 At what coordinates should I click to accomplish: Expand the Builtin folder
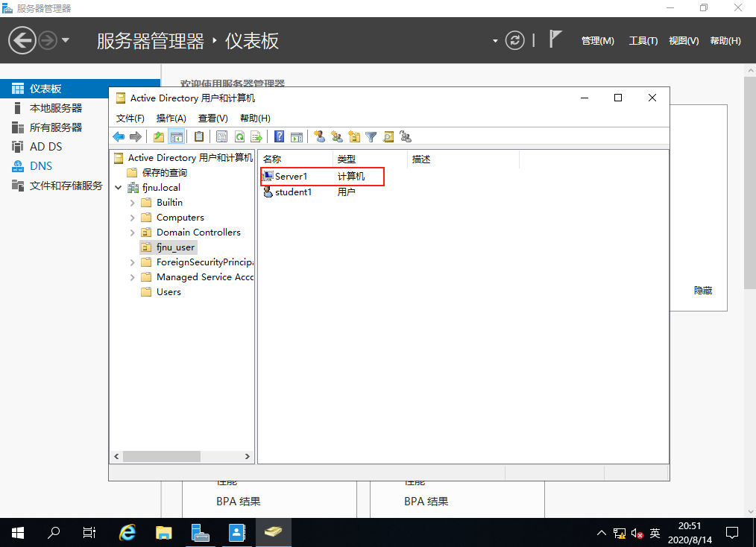[132, 203]
